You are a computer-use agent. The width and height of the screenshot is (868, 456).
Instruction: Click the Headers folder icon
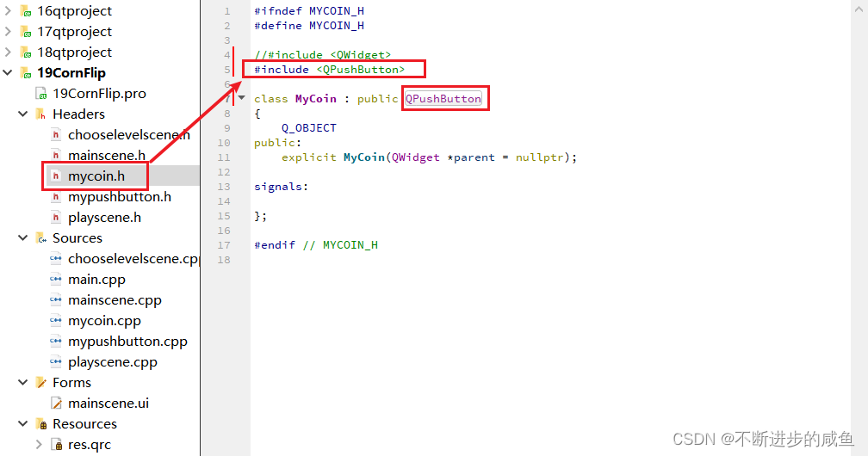click(41, 114)
